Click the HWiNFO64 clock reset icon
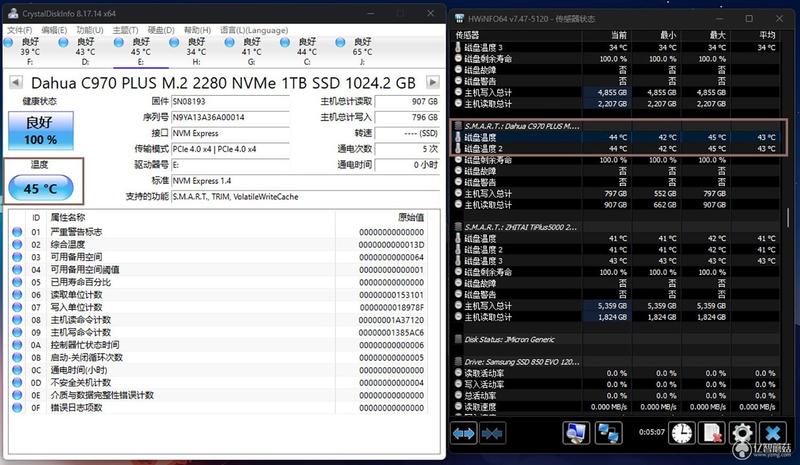This screenshot has width=800, height=465. 681,433
